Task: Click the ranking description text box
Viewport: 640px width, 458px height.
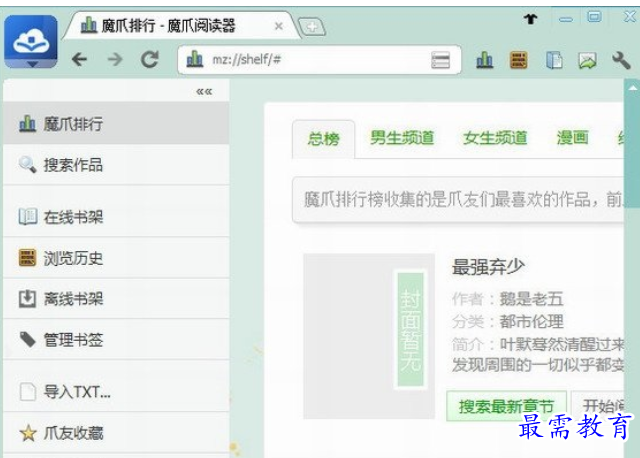Action: [458, 200]
